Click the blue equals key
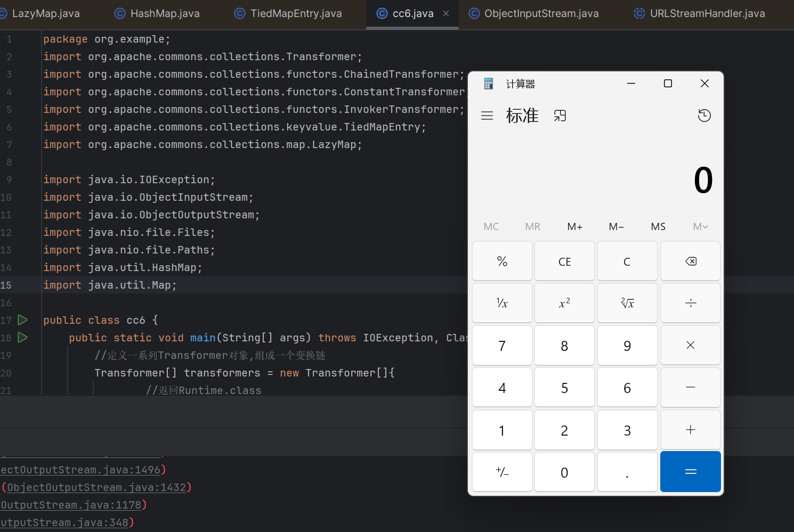Viewport: 794px width, 532px height. [x=691, y=472]
